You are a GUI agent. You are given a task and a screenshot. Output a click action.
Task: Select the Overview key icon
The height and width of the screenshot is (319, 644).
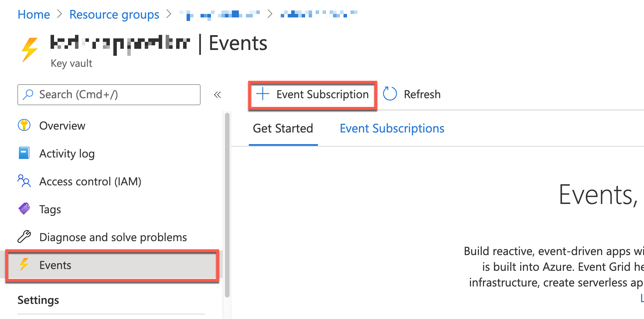click(24, 125)
